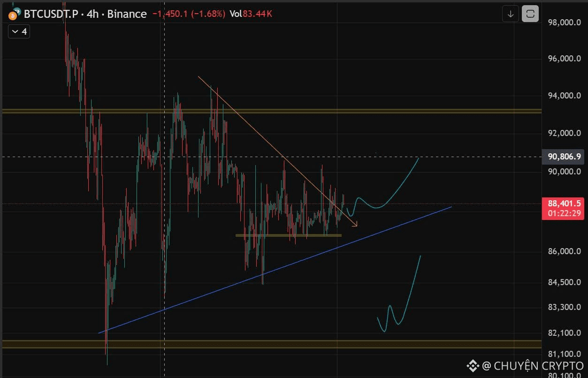Viewport: 588px width, 378px height.
Task: Click the Vol 83.44K volume reading
Action: pyautogui.click(x=251, y=14)
